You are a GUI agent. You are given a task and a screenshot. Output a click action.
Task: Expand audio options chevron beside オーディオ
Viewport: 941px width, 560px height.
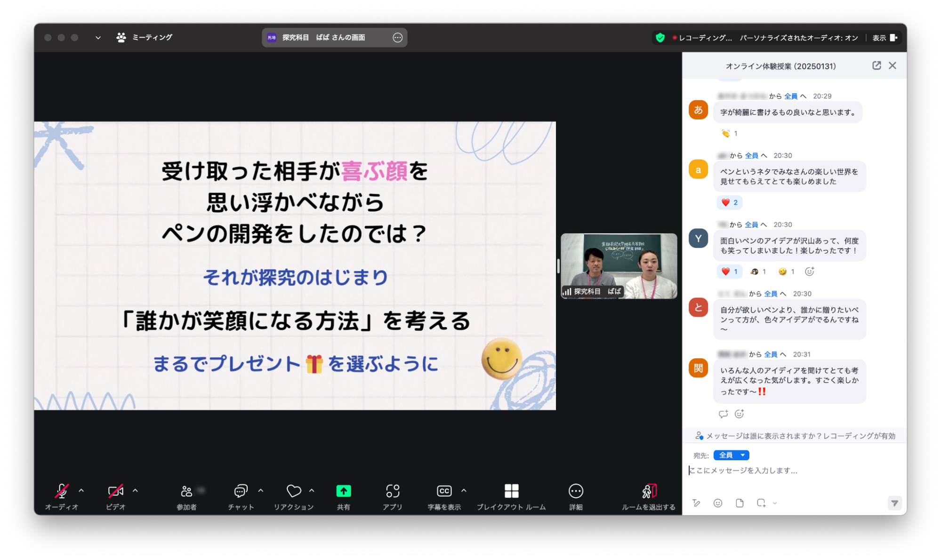coord(81,490)
